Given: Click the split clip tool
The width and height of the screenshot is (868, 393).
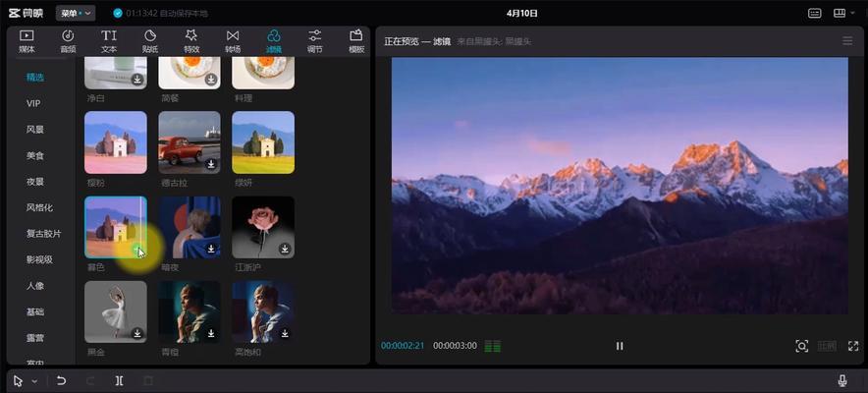Looking at the screenshot, I should tap(119, 381).
